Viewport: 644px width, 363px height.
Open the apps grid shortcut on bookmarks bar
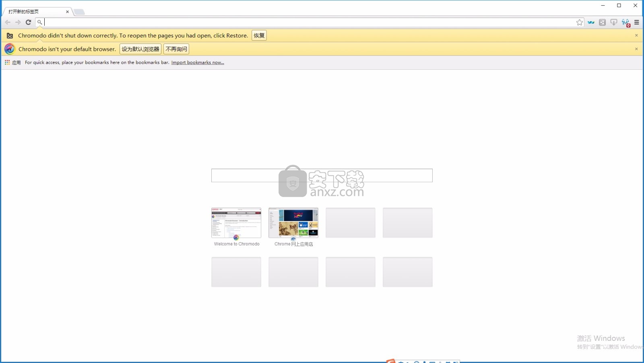click(x=12, y=62)
